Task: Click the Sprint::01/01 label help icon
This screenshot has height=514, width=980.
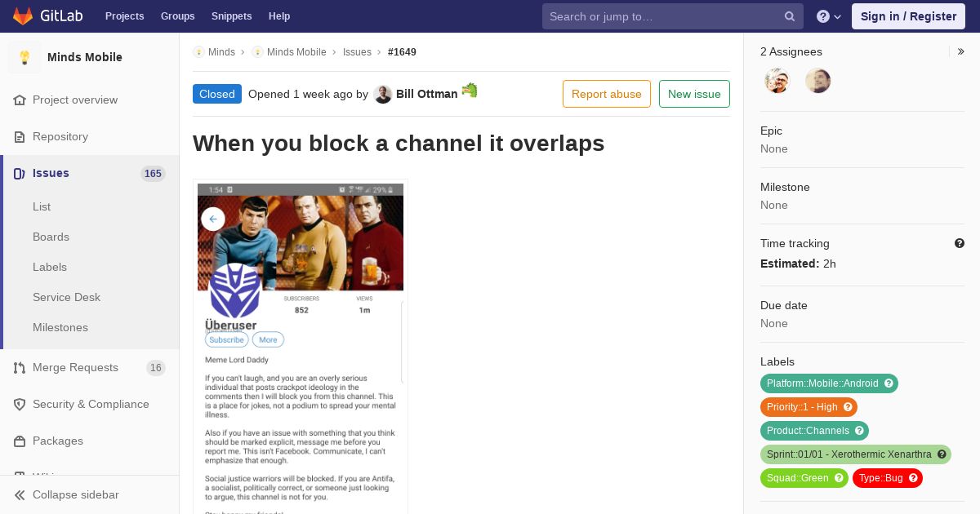Action: click(942, 454)
